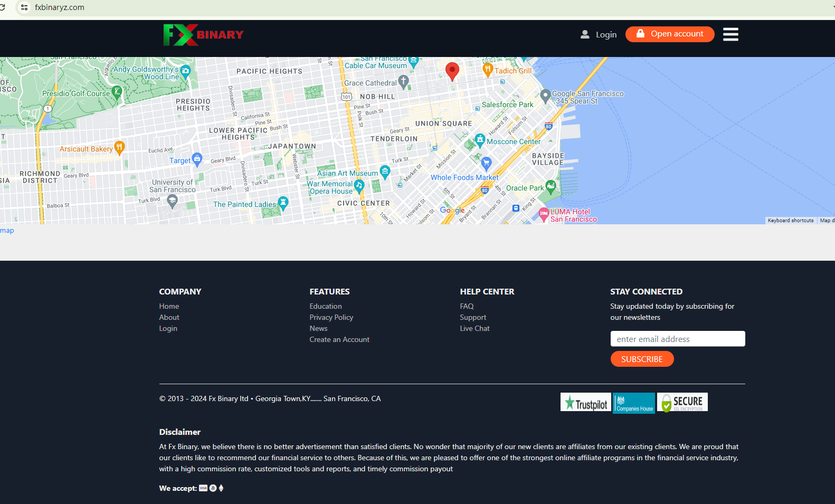
Task: Open the FAQ link
Action: coord(467,306)
